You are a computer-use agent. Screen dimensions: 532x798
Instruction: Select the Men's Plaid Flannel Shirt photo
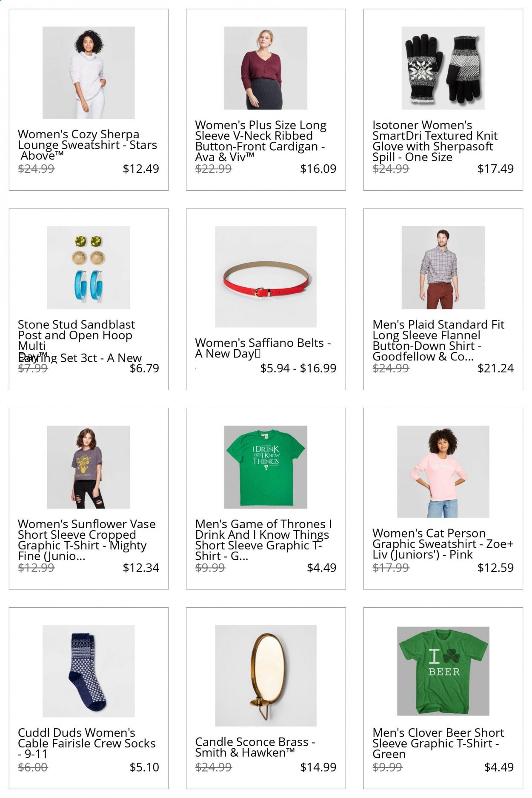443,267
